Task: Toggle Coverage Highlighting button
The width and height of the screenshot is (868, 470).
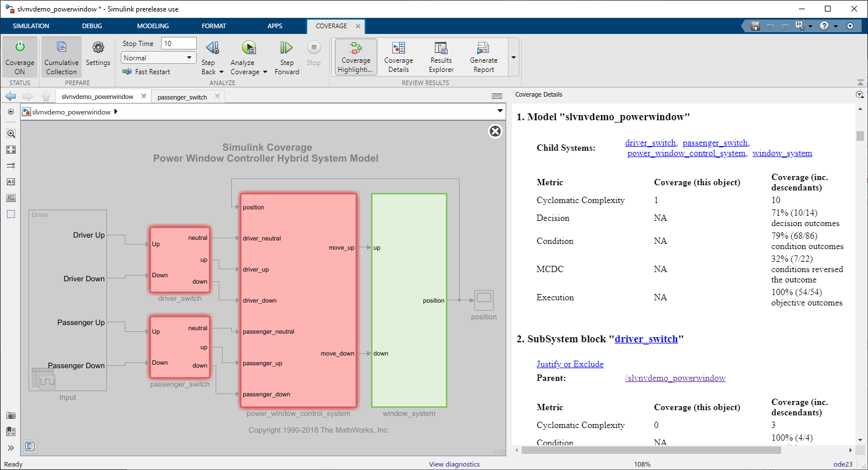Action: (355, 57)
